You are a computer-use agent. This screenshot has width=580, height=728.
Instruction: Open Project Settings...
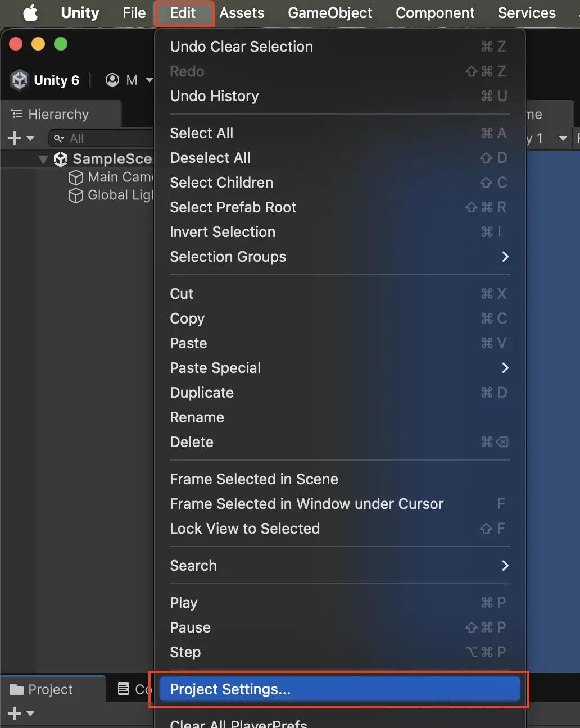click(339, 689)
